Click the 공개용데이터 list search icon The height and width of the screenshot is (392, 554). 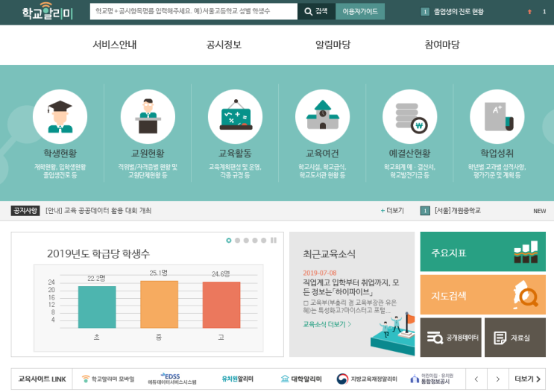click(435, 338)
